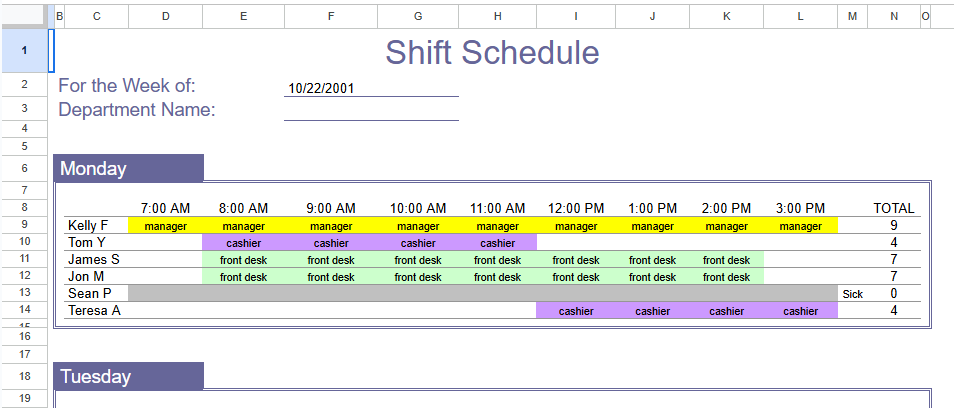954x408 pixels.
Task: Click Kelly F's 7:00 AM manager cell
Action: [165, 226]
